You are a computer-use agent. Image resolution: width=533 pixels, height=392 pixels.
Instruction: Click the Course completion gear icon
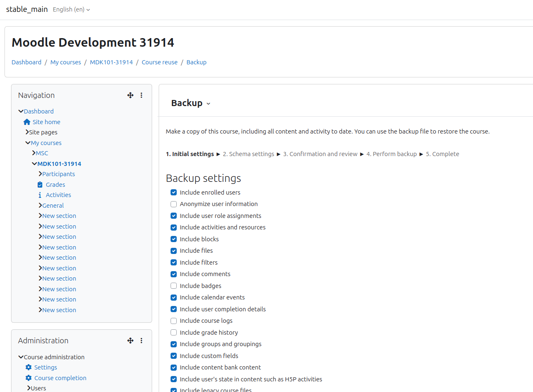point(28,378)
